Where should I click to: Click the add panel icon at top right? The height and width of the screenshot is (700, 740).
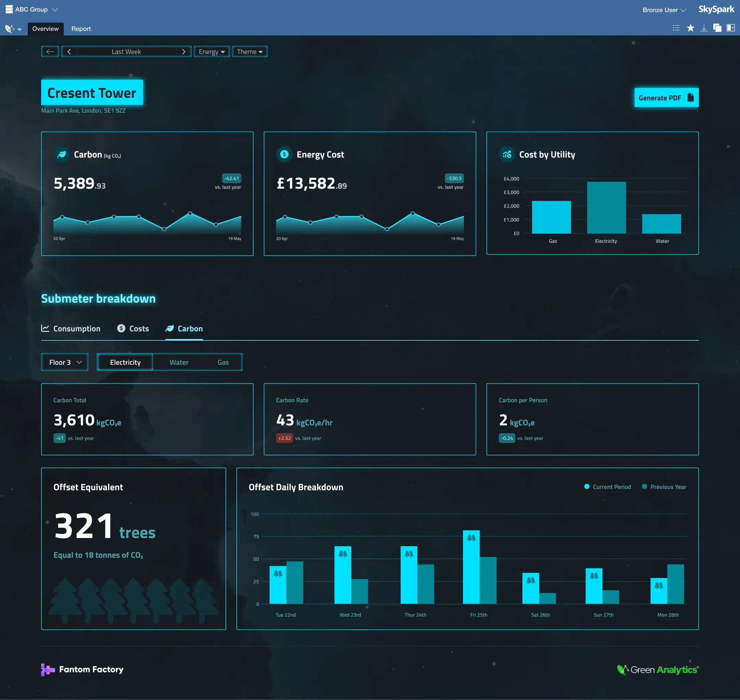[730, 28]
